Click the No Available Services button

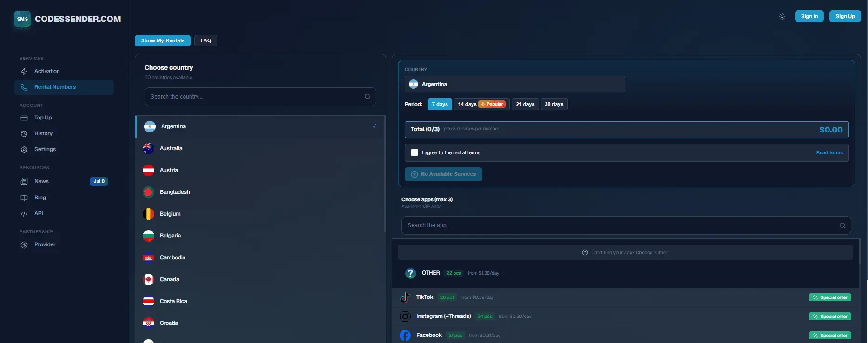(x=443, y=174)
